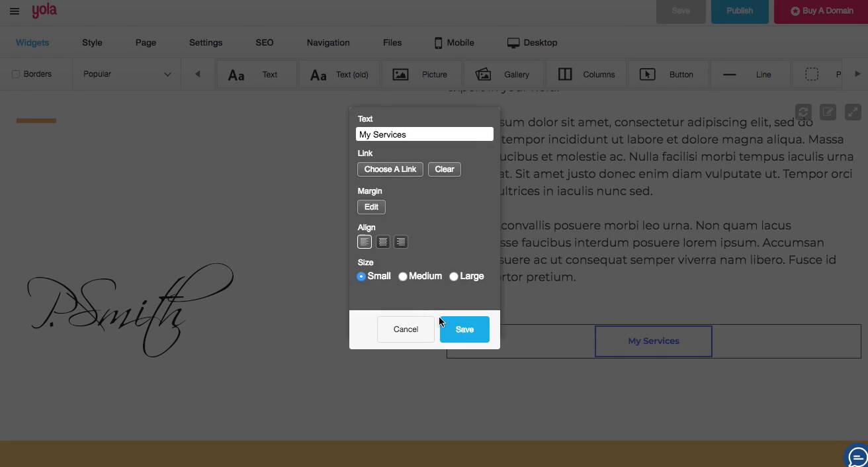Screen dimensions: 868x467
Task: Click the margin Edit button
Action: tap(371, 207)
